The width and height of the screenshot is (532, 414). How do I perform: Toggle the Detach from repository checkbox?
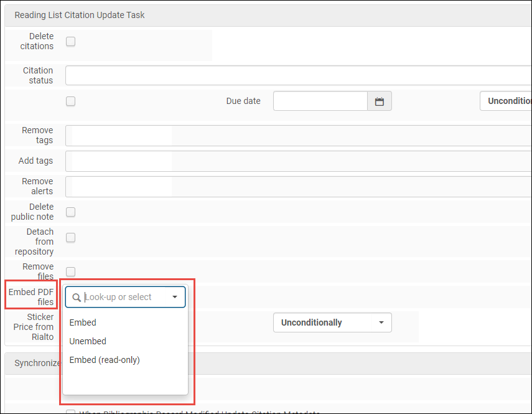point(71,237)
